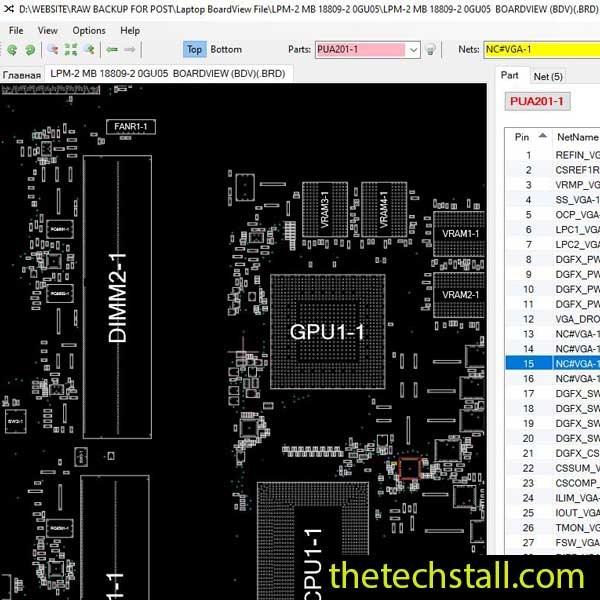Select pin 13 row NC#VGA-1
Screen dimensions: 600x600
(x=553, y=334)
